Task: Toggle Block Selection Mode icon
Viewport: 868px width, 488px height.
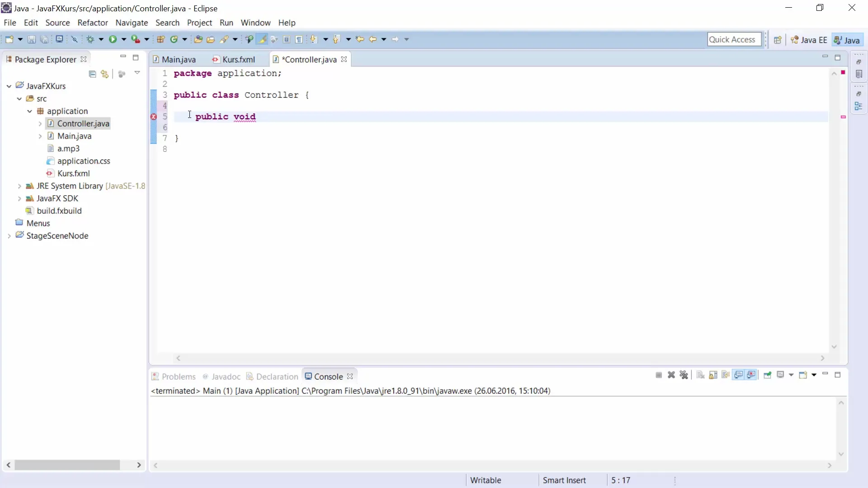Action: pos(287,39)
